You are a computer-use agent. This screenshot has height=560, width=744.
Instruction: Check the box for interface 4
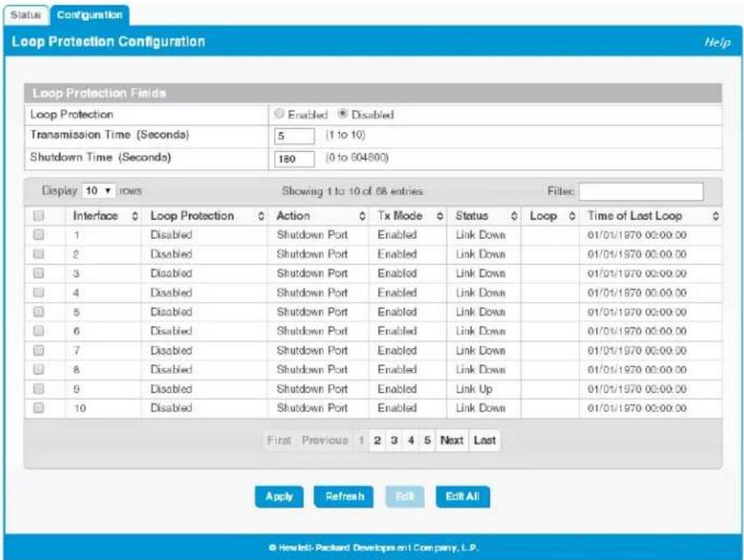[x=39, y=292]
